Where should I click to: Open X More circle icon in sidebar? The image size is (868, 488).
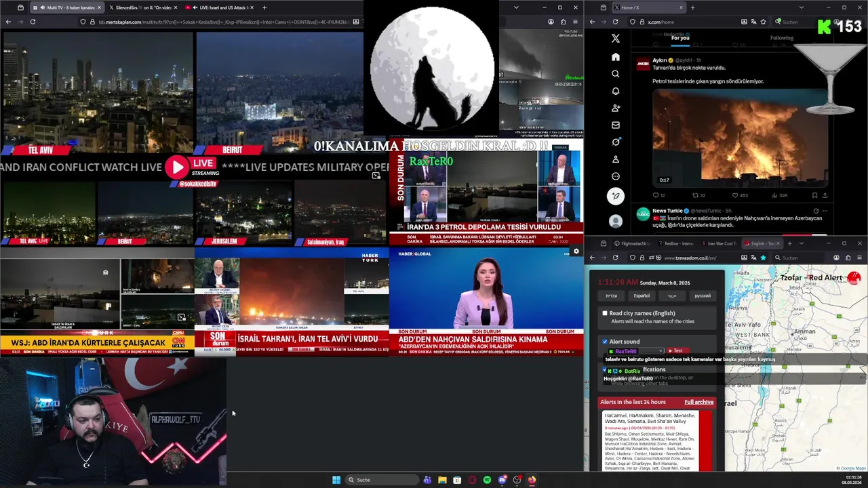click(x=616, y=176)
